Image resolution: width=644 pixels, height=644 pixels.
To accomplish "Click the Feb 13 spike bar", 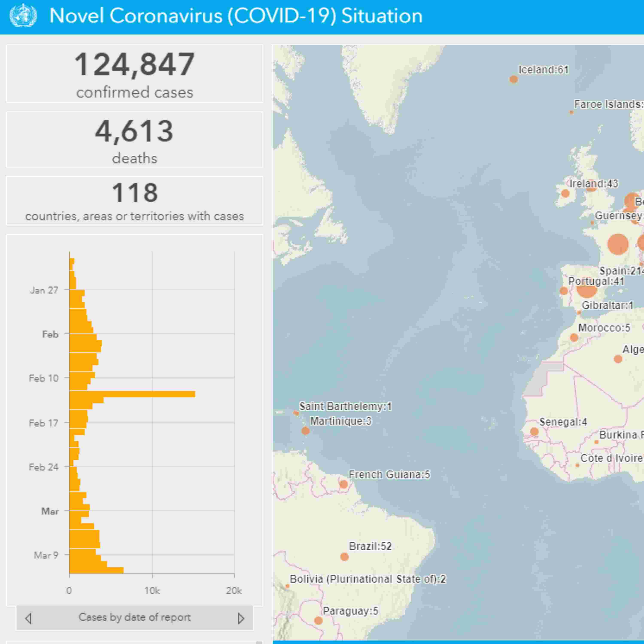I will [x=133, y=394].
